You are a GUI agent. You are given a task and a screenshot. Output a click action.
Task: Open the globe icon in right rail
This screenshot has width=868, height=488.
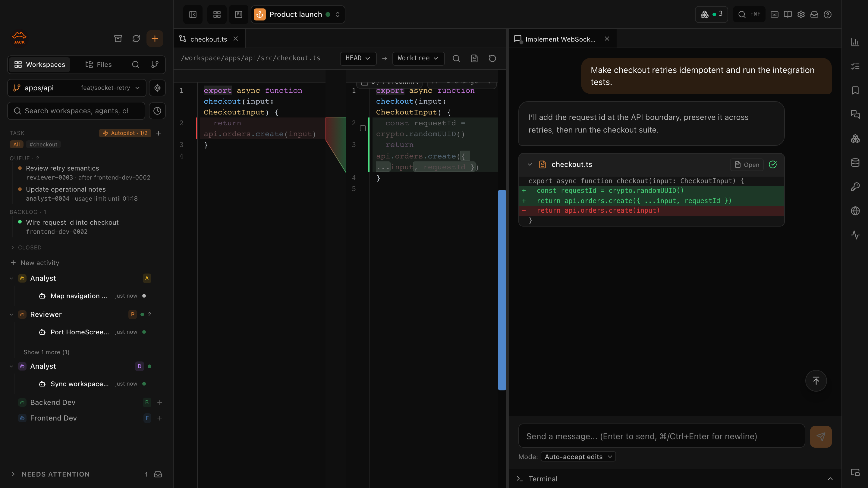coord(855,211)
